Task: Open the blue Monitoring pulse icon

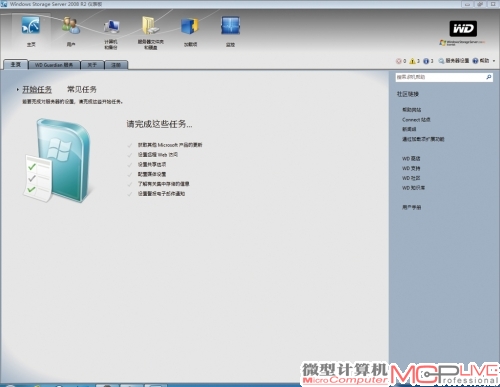Action: point(230,25)
